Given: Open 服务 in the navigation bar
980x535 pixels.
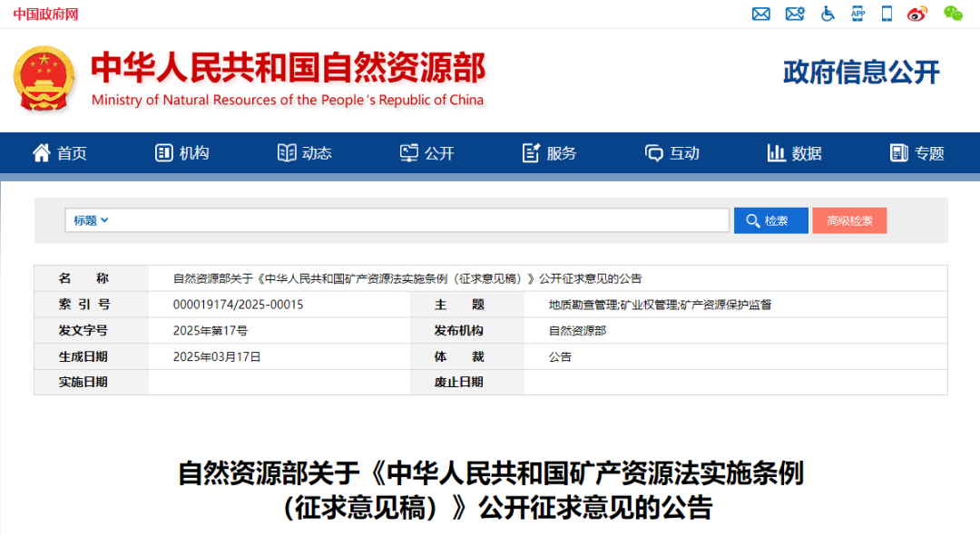Looking at the screenshot, I should tap(550, 153).
